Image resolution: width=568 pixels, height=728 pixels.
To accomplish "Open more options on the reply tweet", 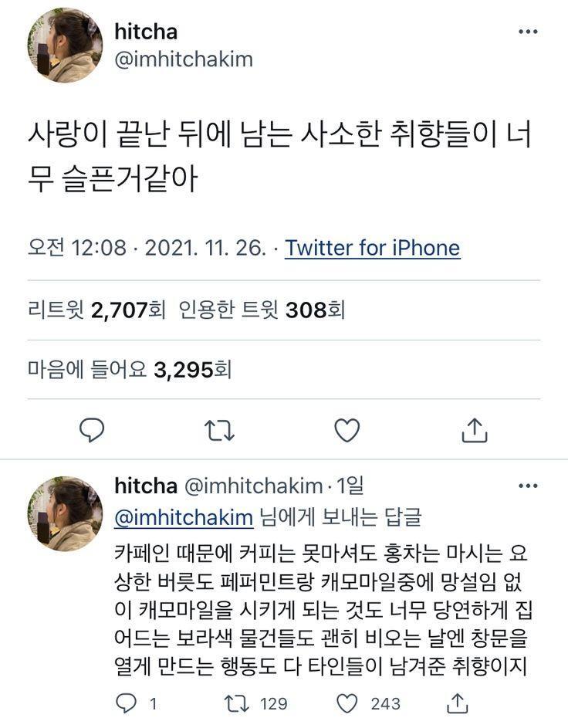I will click(528, 486).
